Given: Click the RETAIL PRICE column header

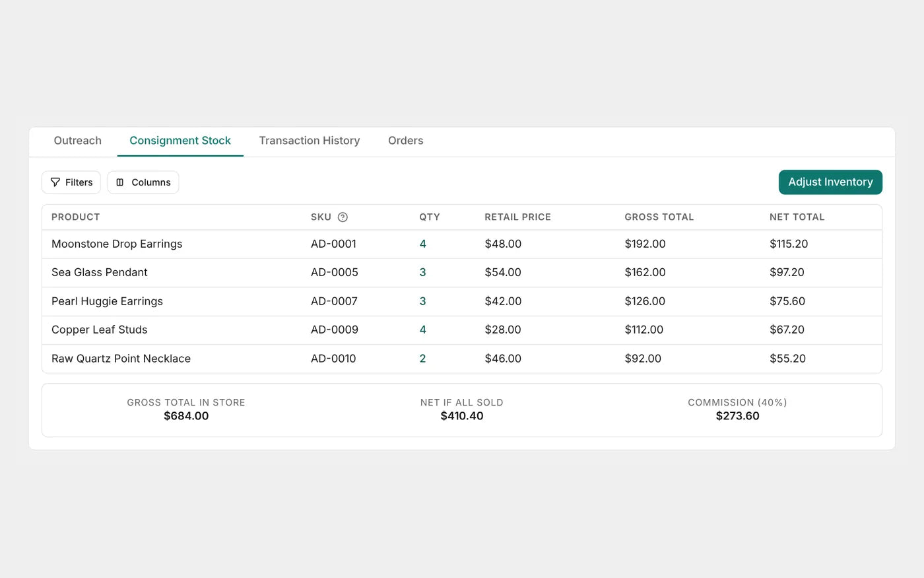Looking at the screenshot, I should (518, 217).
